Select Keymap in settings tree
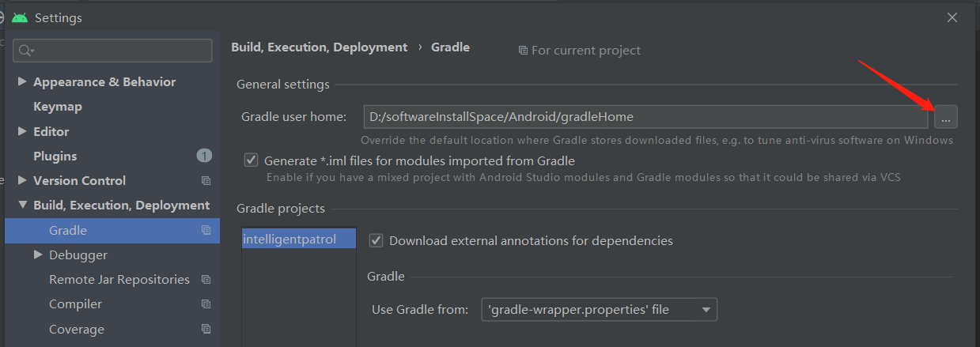This screenshot has height=347, width=980. (58, 107)
